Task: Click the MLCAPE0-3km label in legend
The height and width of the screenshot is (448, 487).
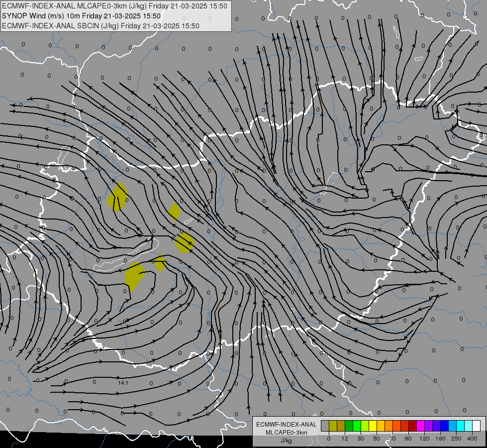Action: (x=287, y=433)
